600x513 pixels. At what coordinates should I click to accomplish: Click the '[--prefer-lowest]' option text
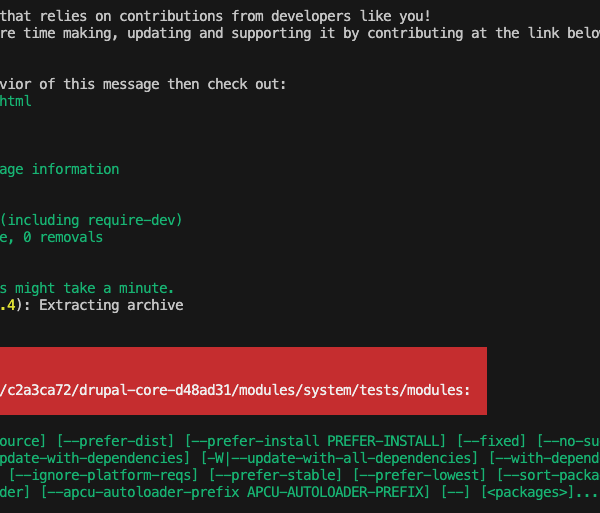(419, 475)
